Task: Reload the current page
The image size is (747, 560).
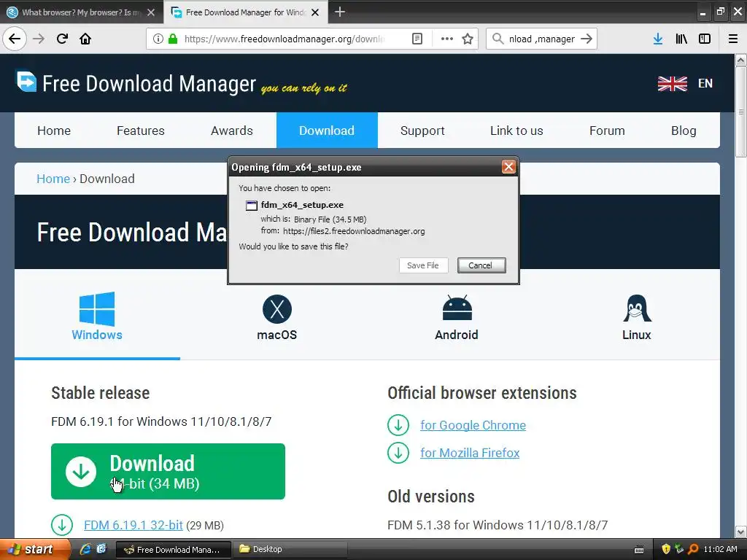Action: pyautogui.click(x=62, y=39)
